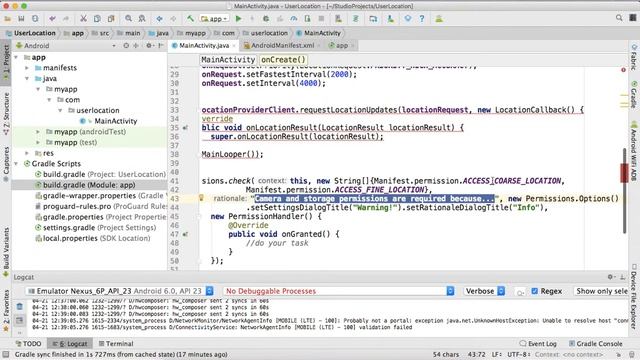Click the Sync Project with Gradle icon

click(356, 19)
